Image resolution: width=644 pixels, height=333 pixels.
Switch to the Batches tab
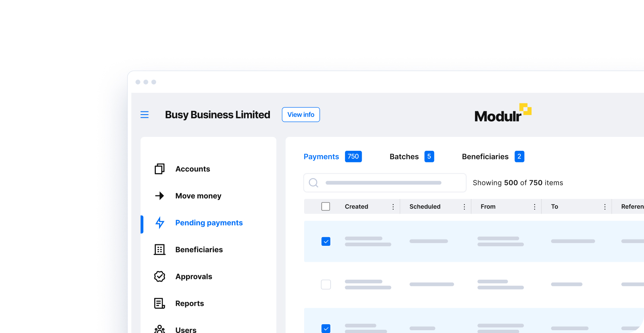point(404,157)
